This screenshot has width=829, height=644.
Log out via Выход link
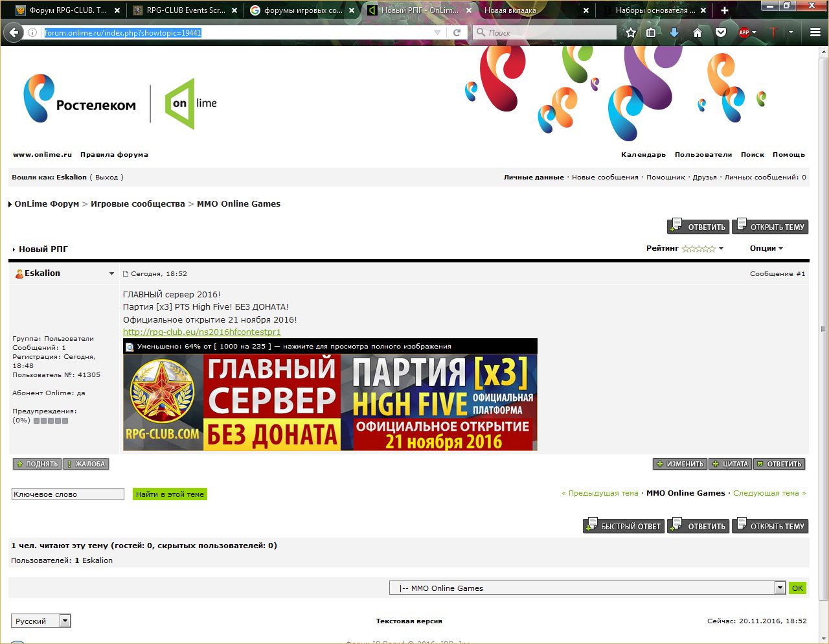pyautogui.click(x=106, y=177)
